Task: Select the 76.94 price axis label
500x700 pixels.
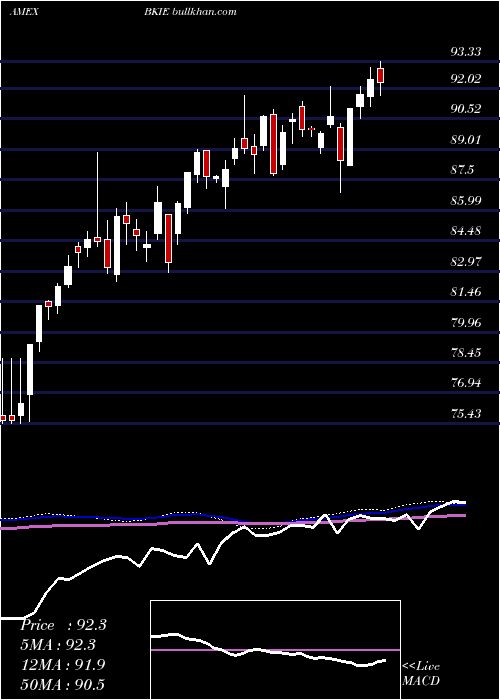Action: pyautogui.click(x=466, y=383)
